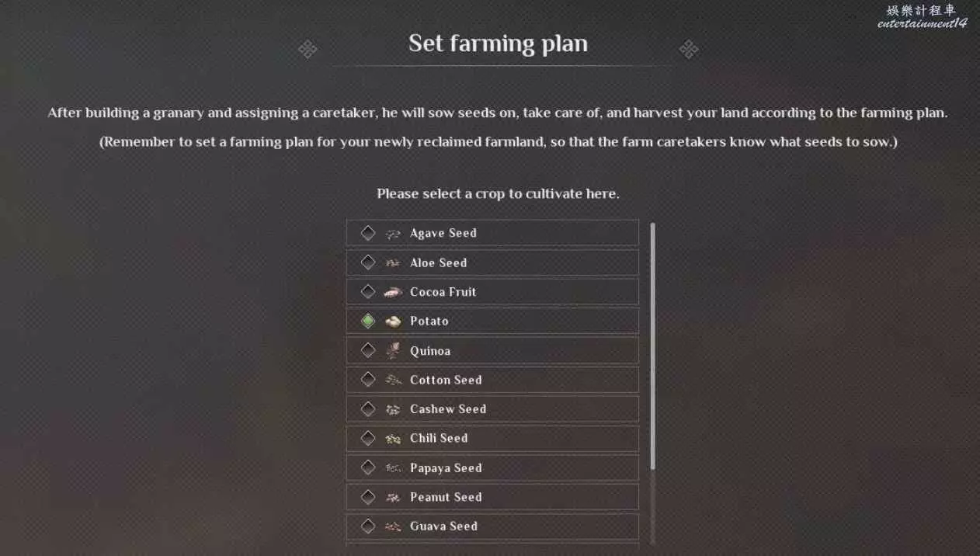Screen dimensions: 980x556
Task: Choose the Papaya Seed diamond selector
Action: coord(368,467)
